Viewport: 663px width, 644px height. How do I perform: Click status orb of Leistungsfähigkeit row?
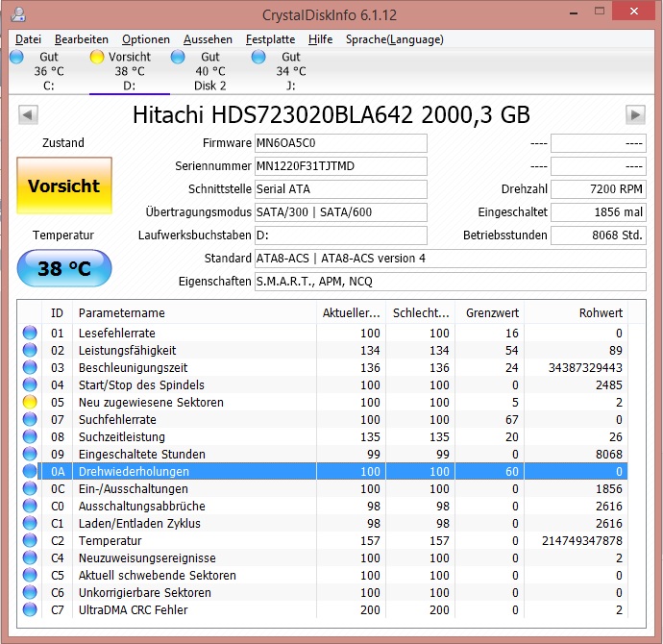[x=30, y=350]
